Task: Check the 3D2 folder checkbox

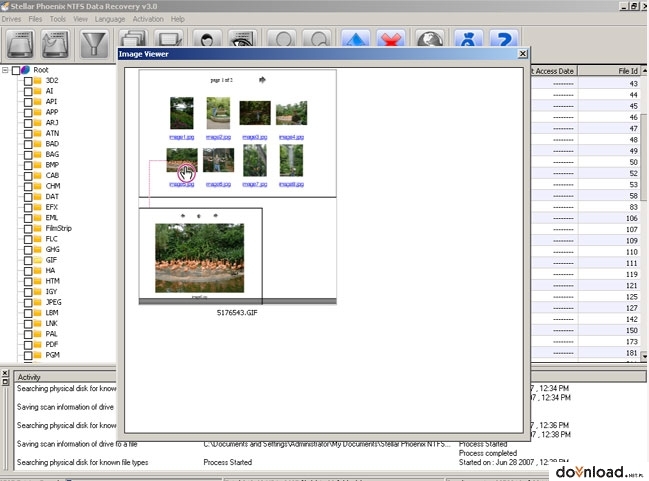Action: click(28, 81)
